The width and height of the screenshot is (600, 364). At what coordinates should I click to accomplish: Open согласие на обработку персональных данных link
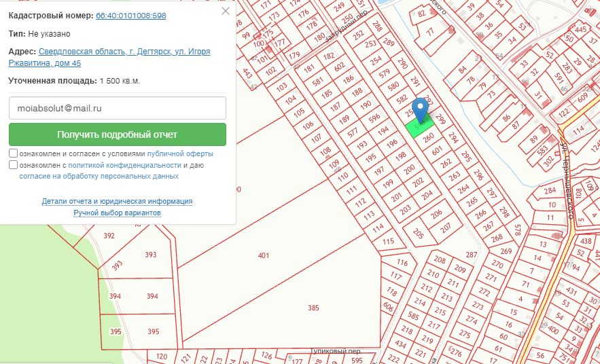[99, 177]
